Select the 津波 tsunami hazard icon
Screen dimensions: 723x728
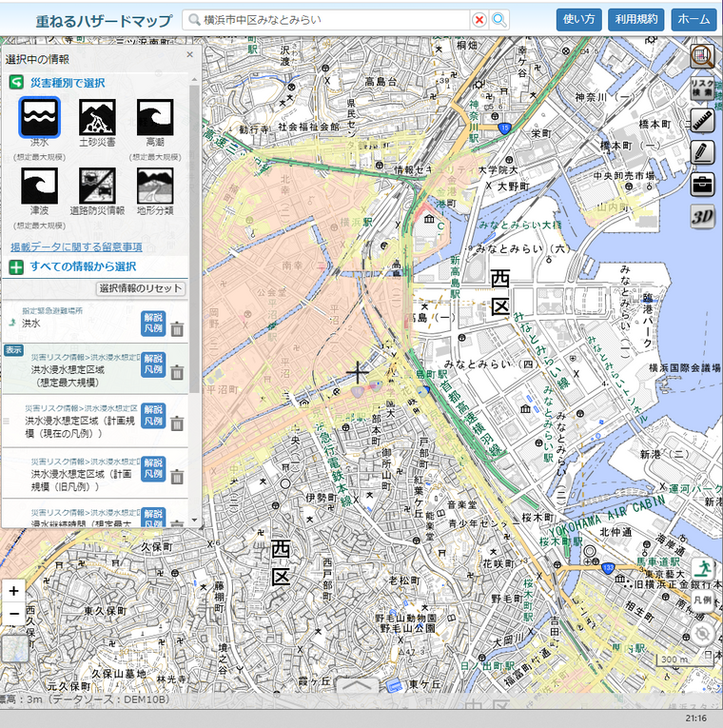[x=39, y=187]
